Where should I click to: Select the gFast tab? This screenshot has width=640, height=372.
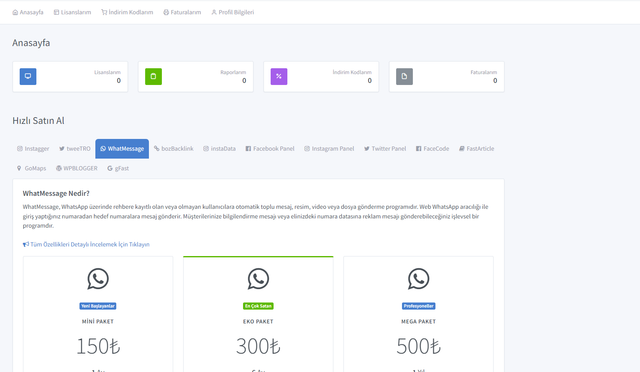(118, 168)
